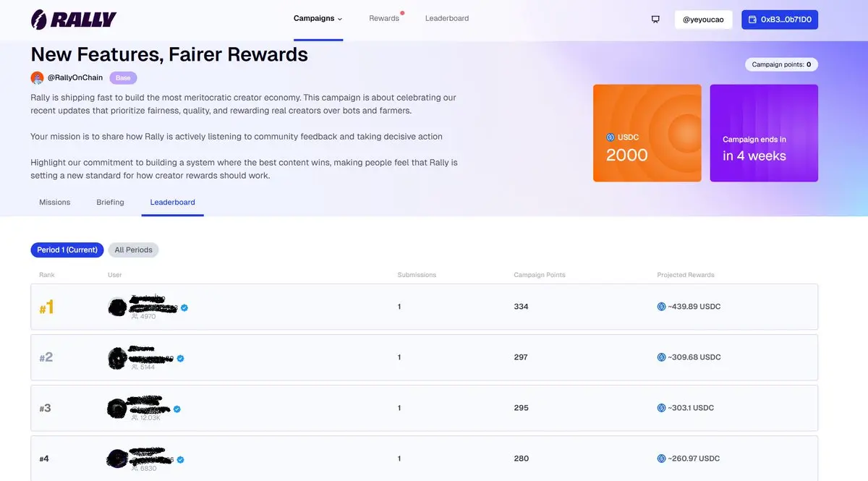The width and height of the screenshot is (868, 481).
Task: Click campaign points value 280
Action: 521,459
